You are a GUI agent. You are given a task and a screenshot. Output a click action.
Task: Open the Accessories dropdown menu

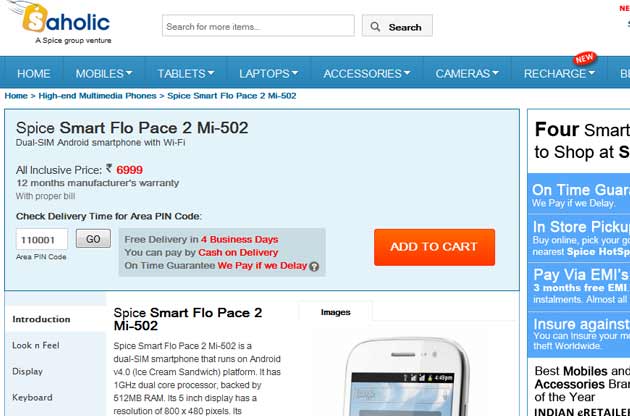(x=367, y=74)
